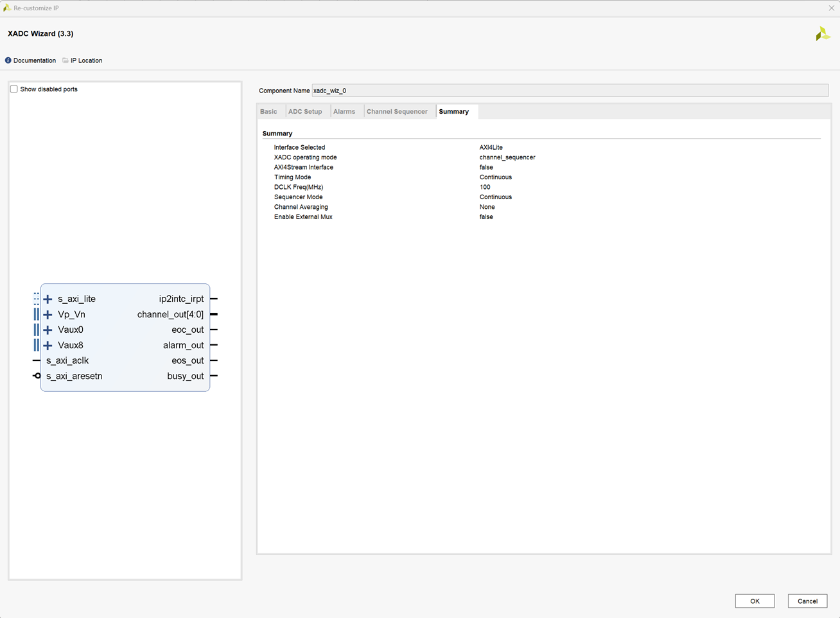
Task: Click the Xilinx logo at top right
Action: pyautogui.click(x=823, y=33)
